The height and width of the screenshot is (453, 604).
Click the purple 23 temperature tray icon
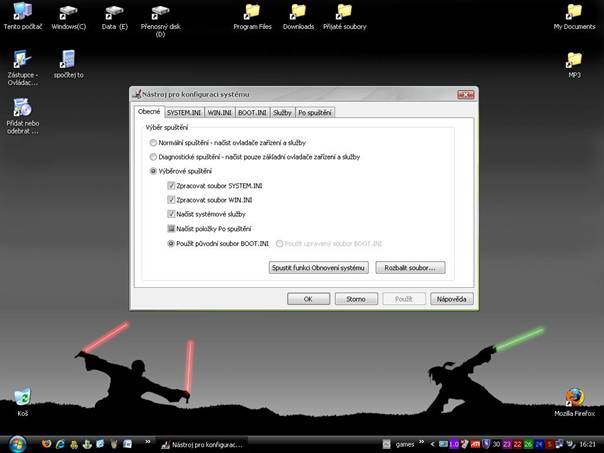click(x=507, y=444)
